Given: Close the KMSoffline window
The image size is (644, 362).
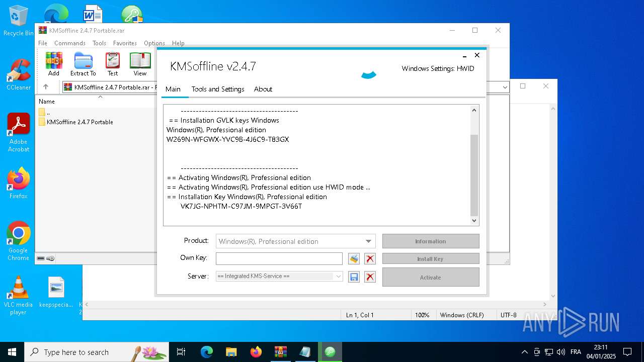Looking at the screenshot, I should [477, 55].
